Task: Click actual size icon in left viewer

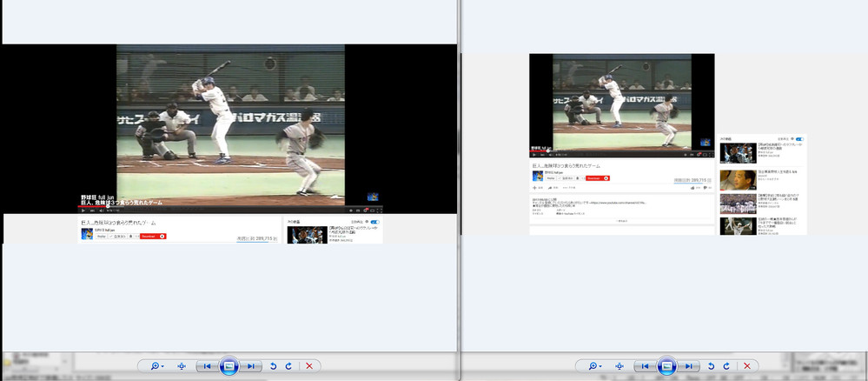Action: (182, 366)
